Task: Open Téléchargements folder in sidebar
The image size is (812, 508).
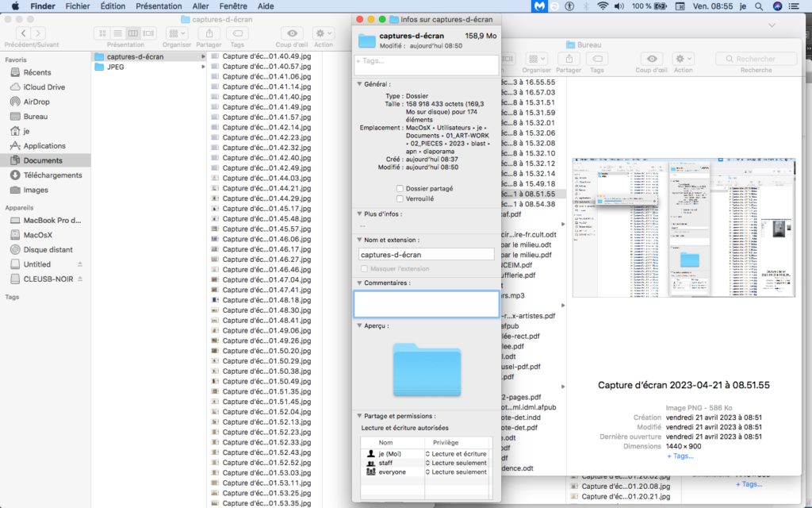Action: (52, 175)
